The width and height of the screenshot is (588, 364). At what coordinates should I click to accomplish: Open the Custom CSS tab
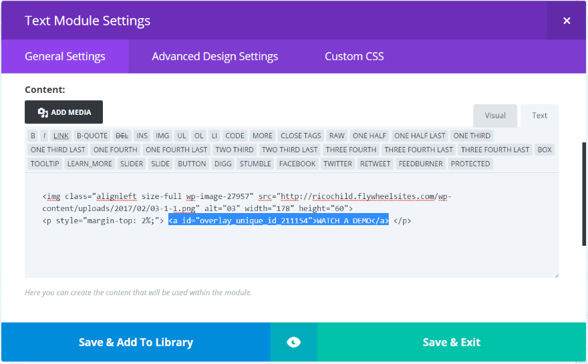[x=354, y=56]
